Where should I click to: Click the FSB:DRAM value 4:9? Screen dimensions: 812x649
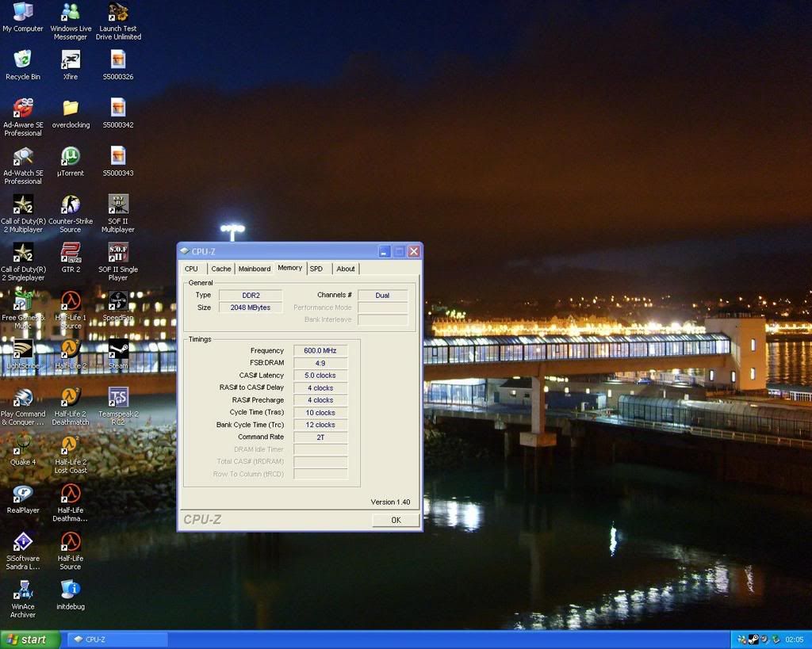point(320,363)
